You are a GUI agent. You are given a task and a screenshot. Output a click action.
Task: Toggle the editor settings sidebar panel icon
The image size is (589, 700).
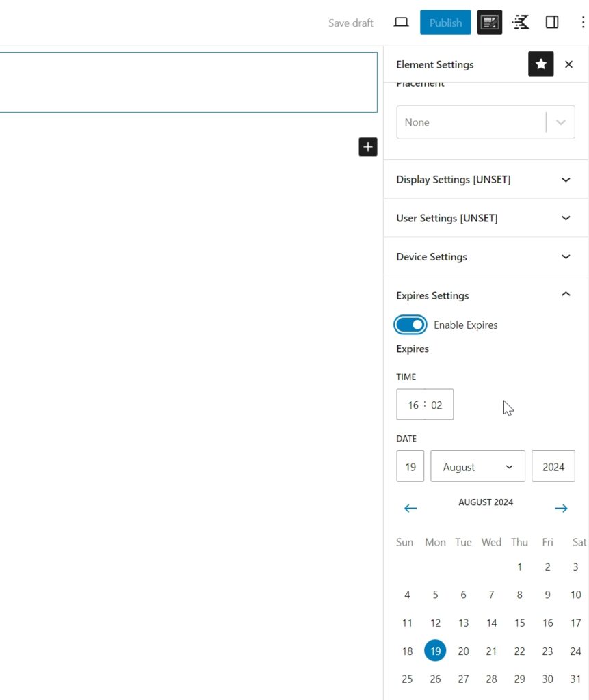552,23
